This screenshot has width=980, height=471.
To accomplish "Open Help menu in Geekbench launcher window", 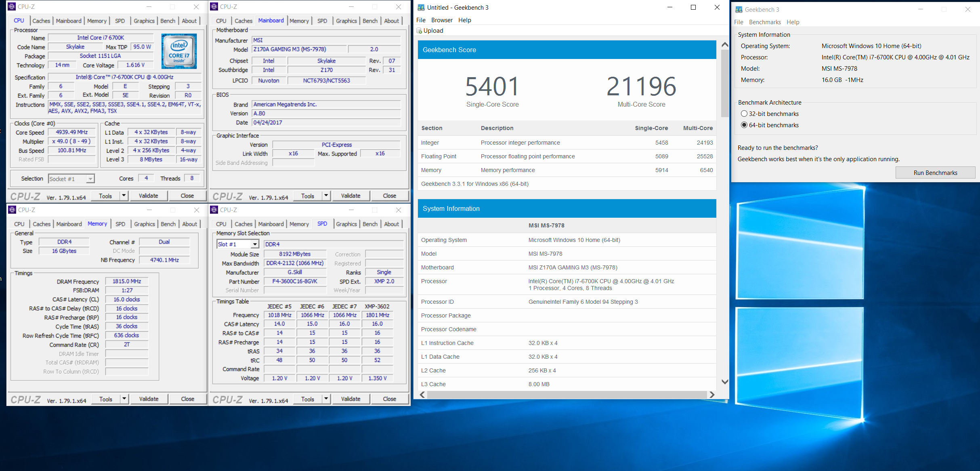I will pos(793,22).
